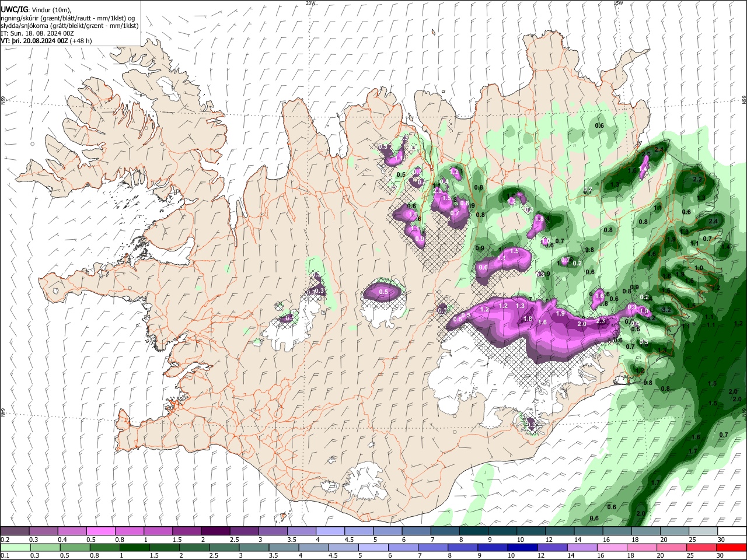747x560 pixels.
Task: Click the upper legend swatch between 4.5 and 5
Action: (358, 531)
